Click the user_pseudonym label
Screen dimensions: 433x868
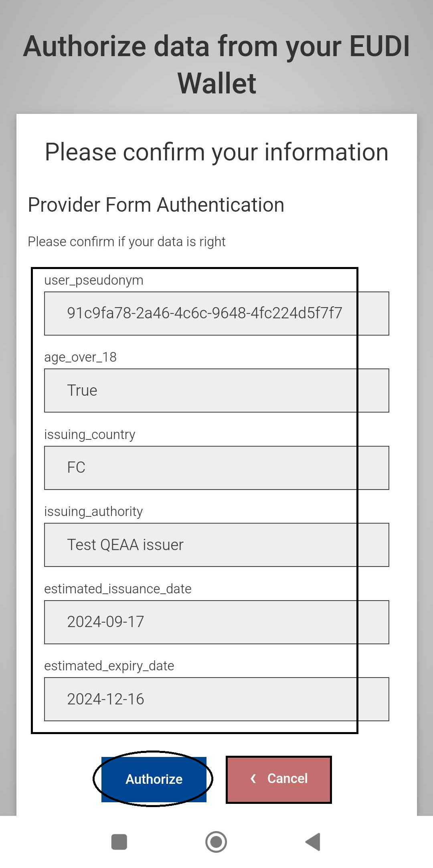94,280
